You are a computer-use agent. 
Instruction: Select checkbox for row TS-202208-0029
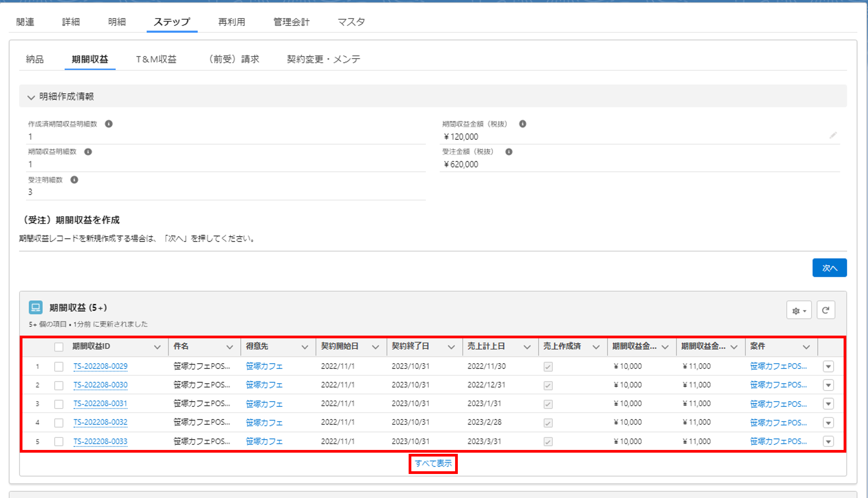59,367
